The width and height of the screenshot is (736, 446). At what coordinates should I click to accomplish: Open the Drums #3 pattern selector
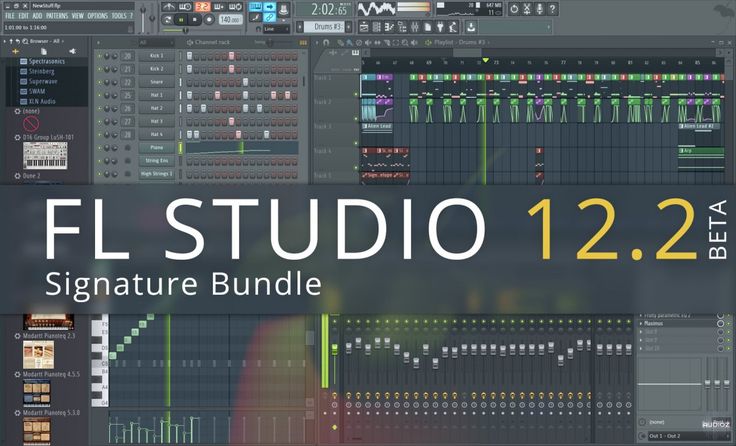click(x=324, y=27)
